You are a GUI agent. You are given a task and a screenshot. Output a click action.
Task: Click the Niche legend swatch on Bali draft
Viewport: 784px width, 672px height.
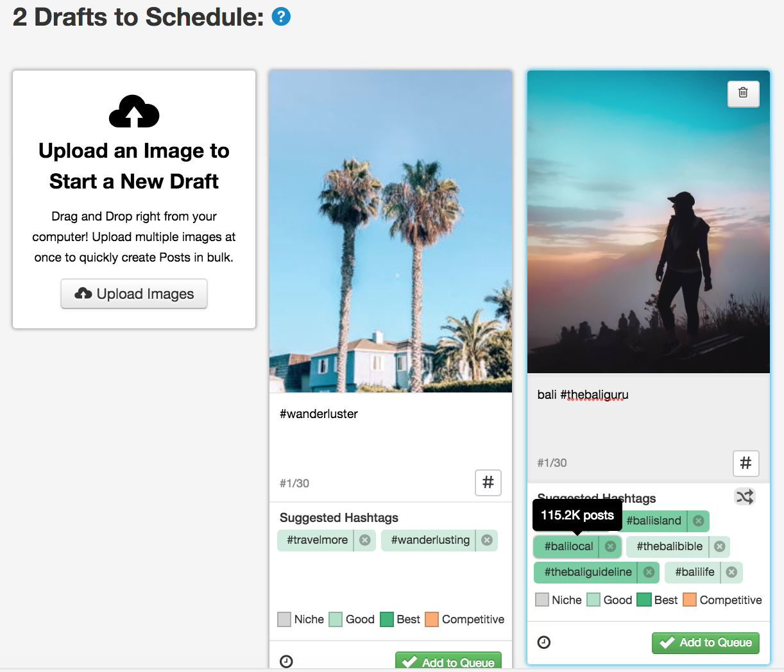pos(542,600)
